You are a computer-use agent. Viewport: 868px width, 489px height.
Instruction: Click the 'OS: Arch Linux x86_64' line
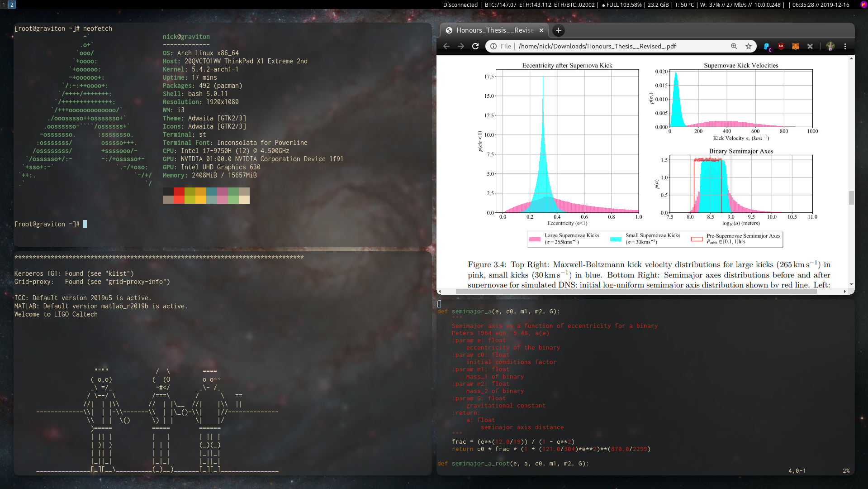201,53
